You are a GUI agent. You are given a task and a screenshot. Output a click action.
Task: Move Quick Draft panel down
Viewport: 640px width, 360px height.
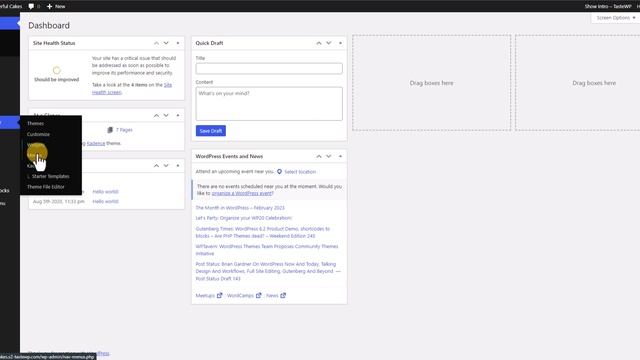click(x=329, y=43)
